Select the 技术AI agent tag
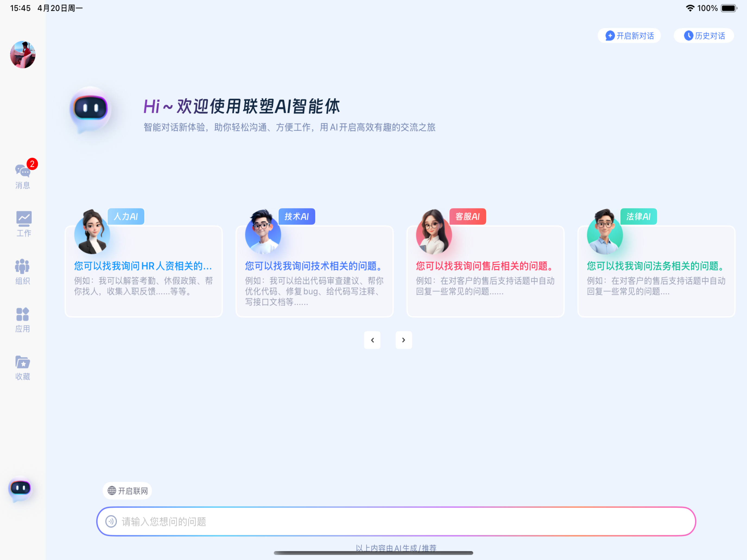The height and width of the screenshot is (560, 747). pos(297,217)
